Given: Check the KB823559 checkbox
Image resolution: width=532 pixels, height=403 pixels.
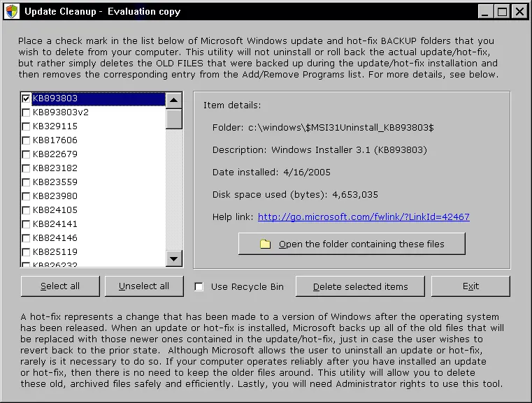Looking at the screenshot, I should click(26, 182).
